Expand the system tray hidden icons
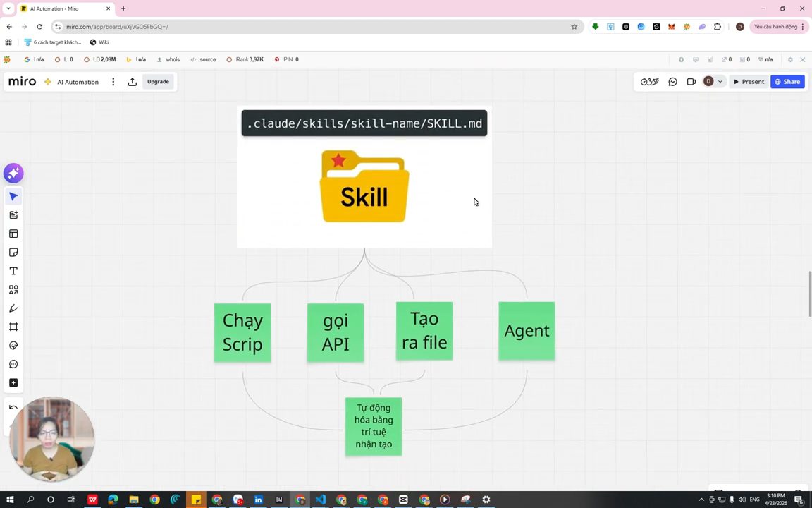The width and height of the screenshot is (812, 508). tap(701, 500)
